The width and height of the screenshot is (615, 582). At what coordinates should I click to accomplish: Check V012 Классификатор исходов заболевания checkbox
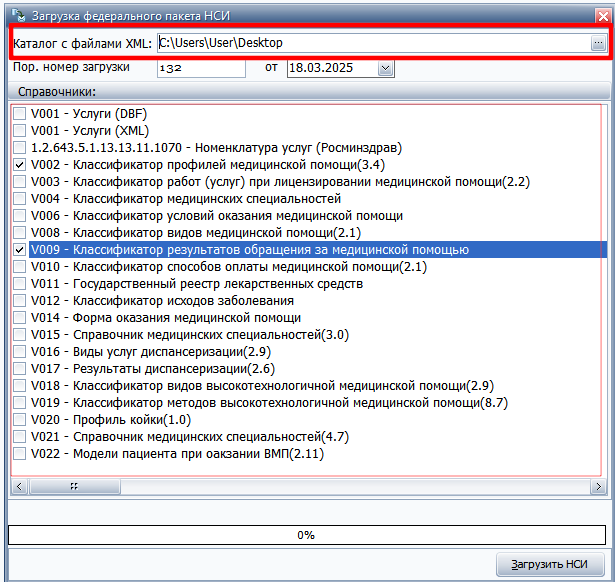pos(19,301)
